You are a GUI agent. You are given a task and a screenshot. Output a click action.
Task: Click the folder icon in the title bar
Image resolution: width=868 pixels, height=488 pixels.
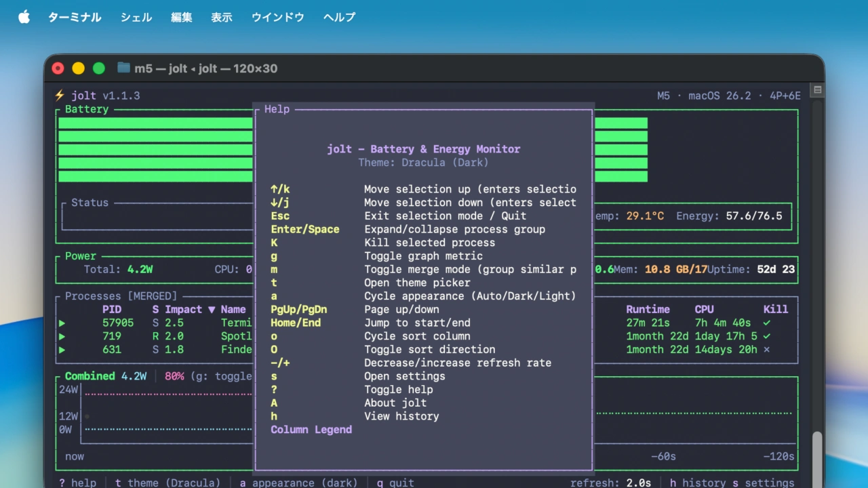point(123,68)
